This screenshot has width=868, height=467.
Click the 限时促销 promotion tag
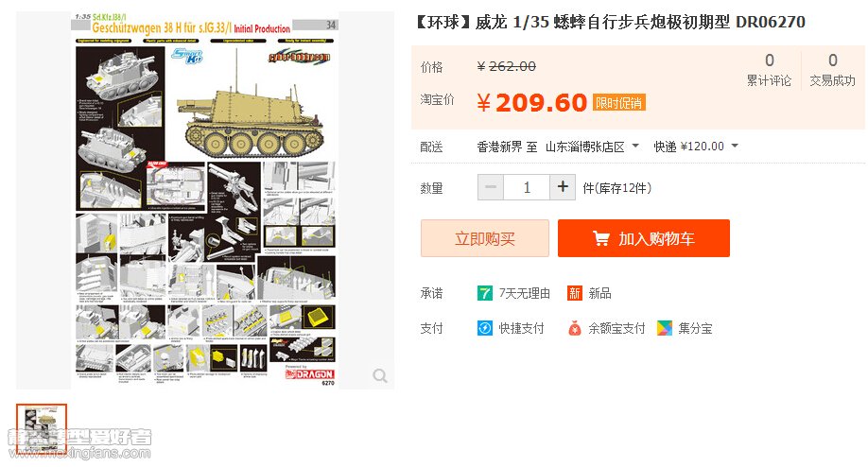click(619, 102)
